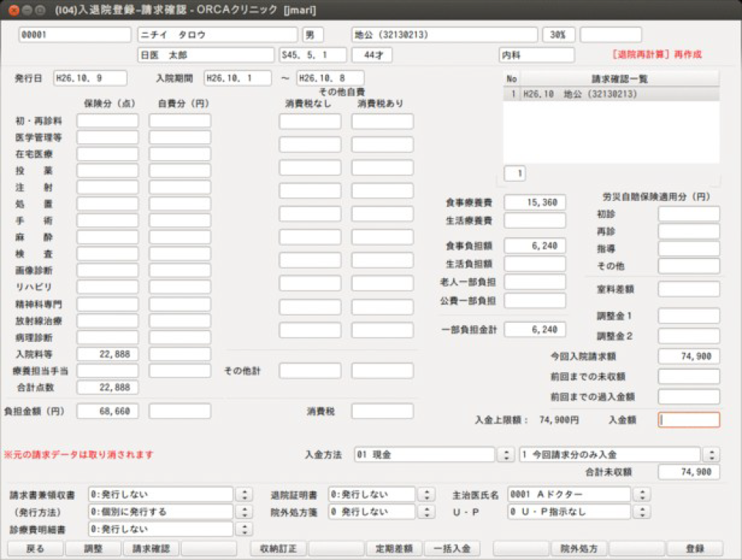The height and width of the screenshot is (560, 742).
Task: Click the 30% copay rate field
Action: coord(559,35)
